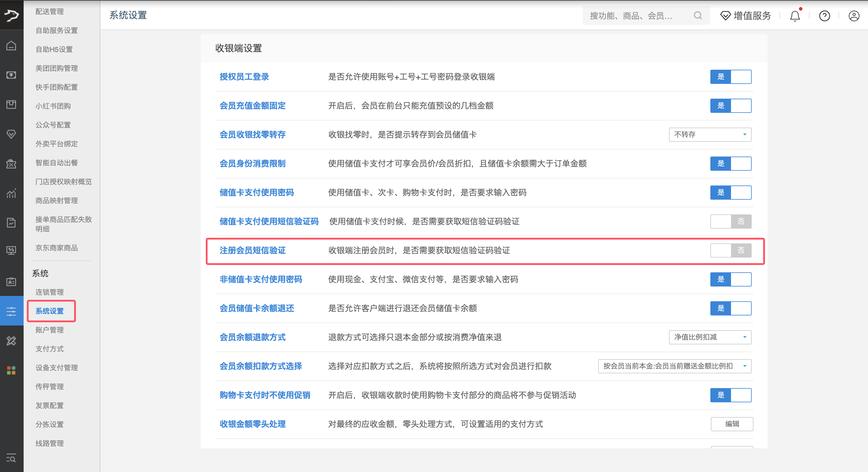Toggle 会员充值金额固定 switch
This screenshot has height=472, width=868.
pyautogui.click(x=731, y=106)
